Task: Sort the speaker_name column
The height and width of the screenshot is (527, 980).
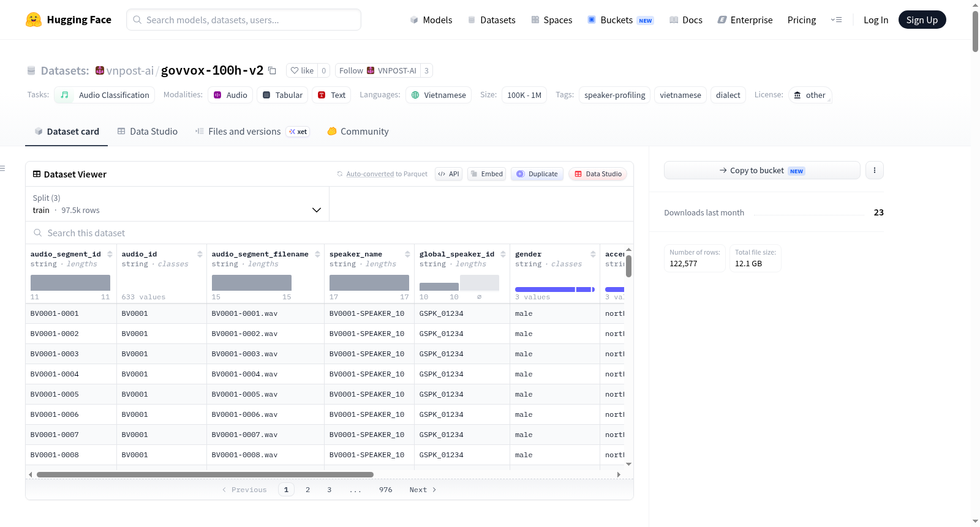Action: point(407,254)
